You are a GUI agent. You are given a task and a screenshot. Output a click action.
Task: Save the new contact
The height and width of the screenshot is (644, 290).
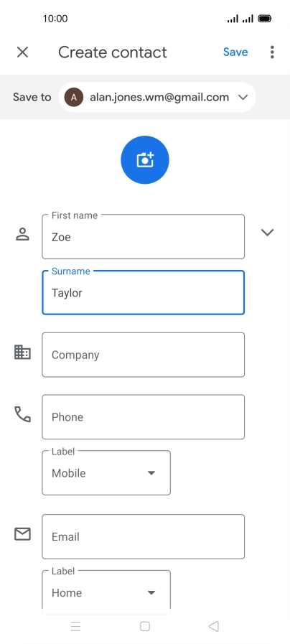point(235,52)
